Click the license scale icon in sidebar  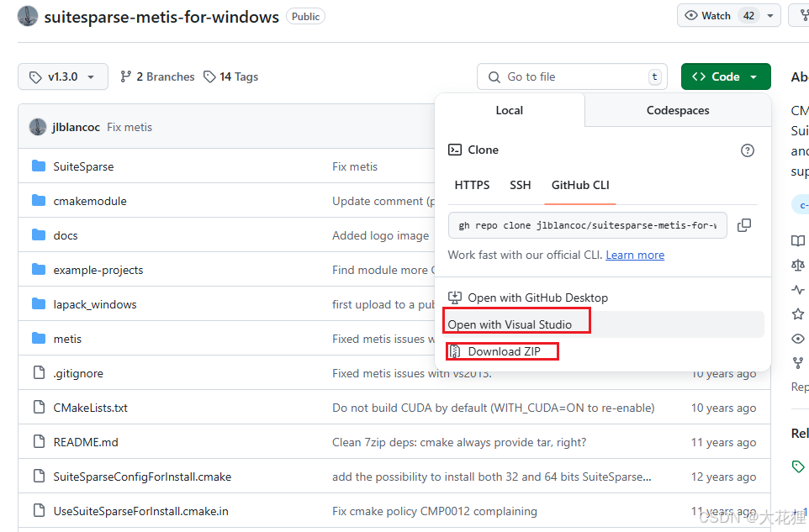point(798,265)
